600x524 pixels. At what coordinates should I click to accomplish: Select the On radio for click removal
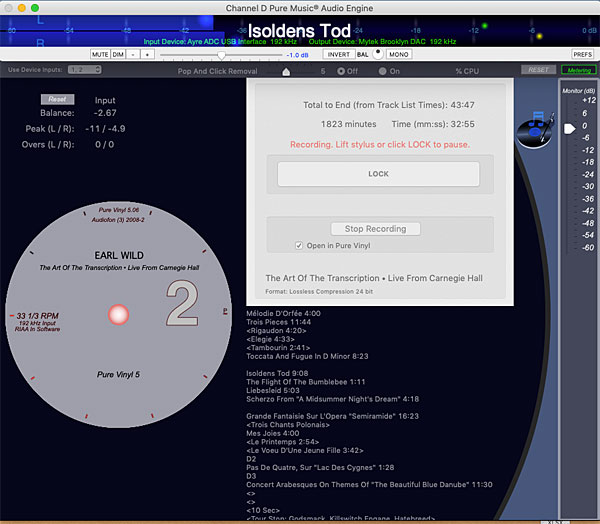[382, 71]
